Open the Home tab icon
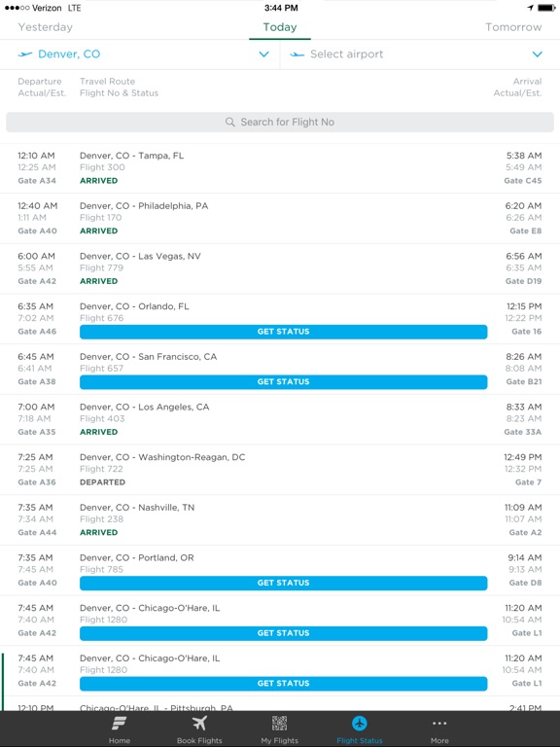560x747 pixels. [119, 724]
